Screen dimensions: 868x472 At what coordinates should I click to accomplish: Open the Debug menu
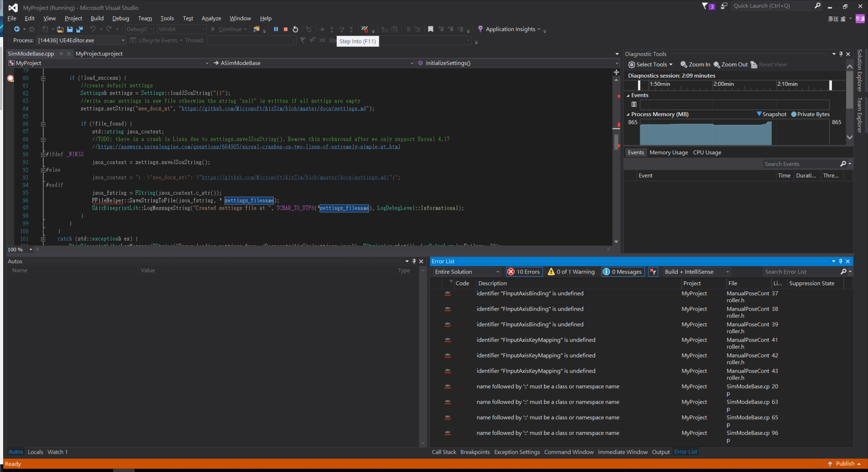coord(120,18)
